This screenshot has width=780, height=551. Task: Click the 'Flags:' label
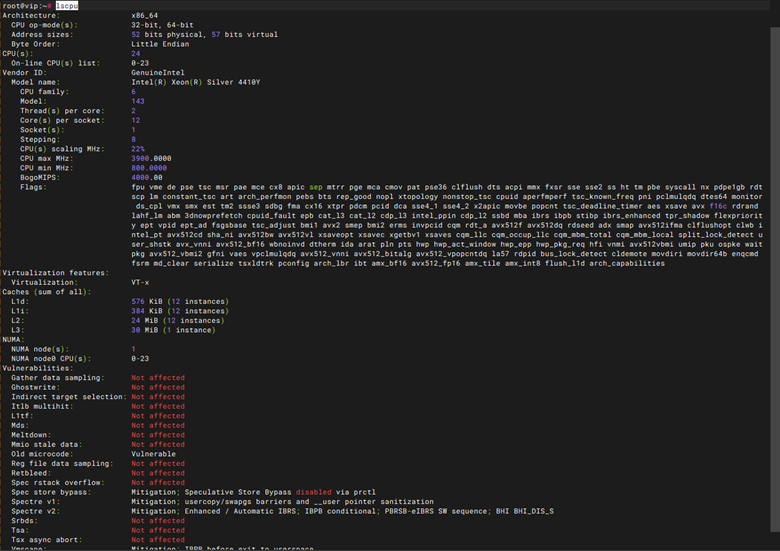(33, 187)
